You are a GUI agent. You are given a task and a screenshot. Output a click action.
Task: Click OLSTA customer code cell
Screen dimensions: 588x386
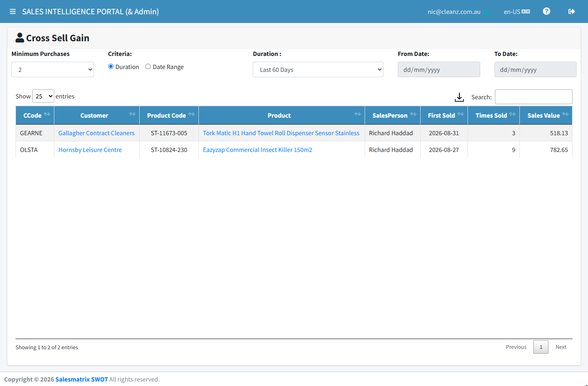point(29,150)
